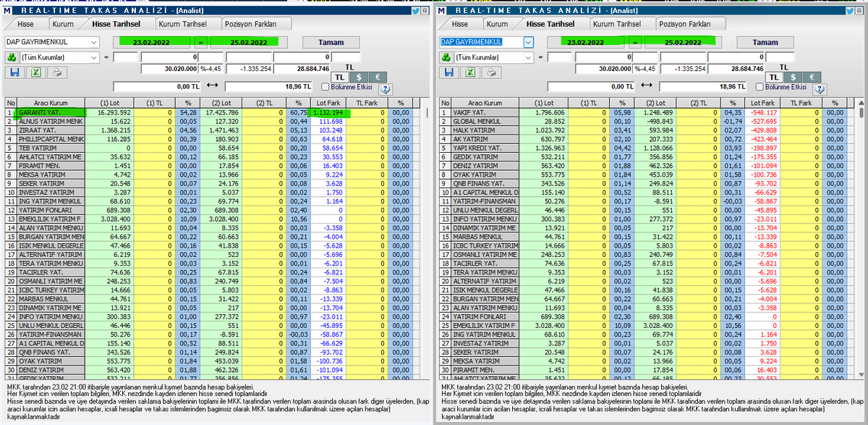
Task: Open the blue help icon in left window
Action: (386, 89)
